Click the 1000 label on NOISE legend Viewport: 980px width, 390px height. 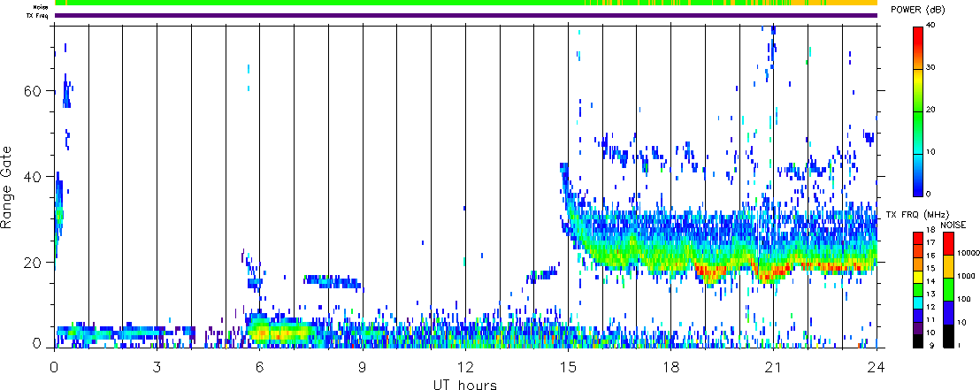(966, 276)
